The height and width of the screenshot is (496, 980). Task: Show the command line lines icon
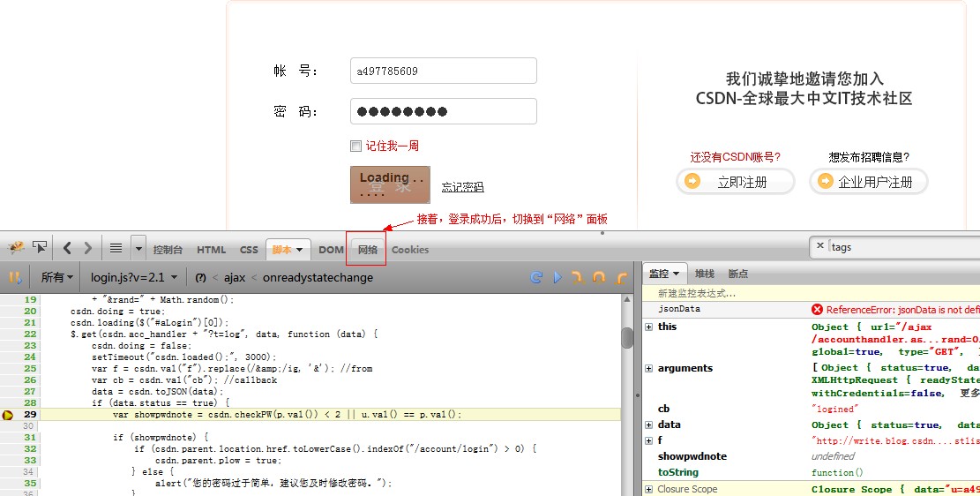tap(116, 248)
